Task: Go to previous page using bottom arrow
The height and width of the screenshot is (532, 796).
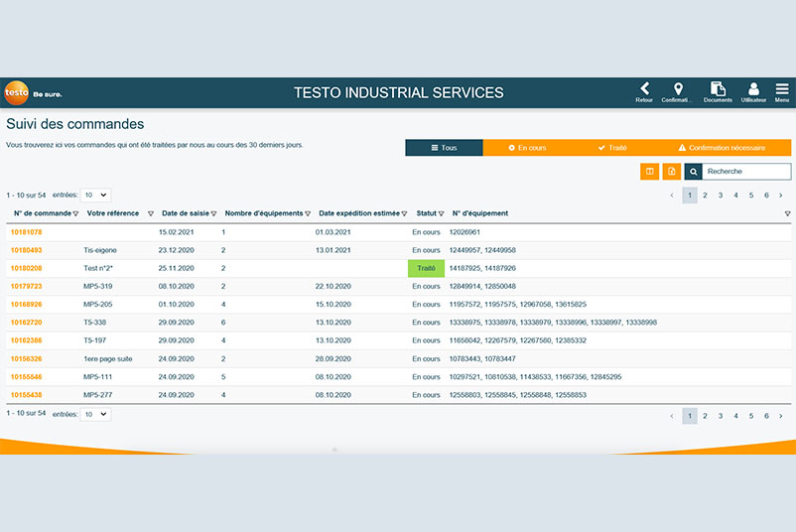Action: (672, 416)
